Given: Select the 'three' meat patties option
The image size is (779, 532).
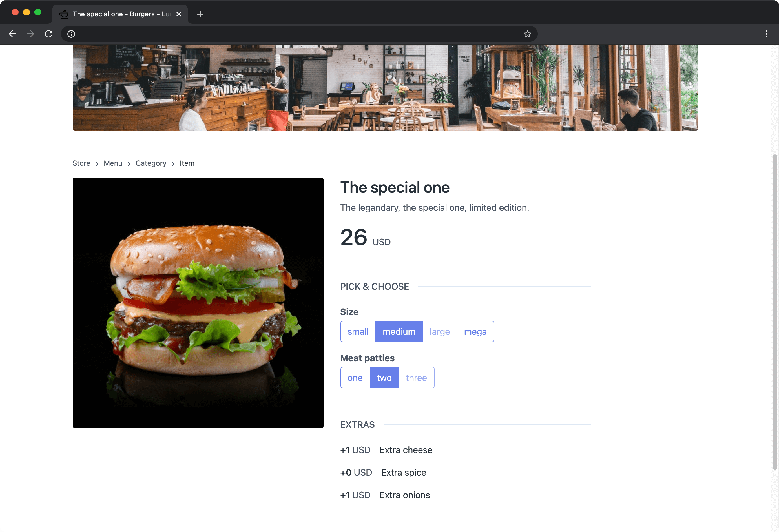Looking at the screenshot, I should pyautogui.click(x=416, y=377).
